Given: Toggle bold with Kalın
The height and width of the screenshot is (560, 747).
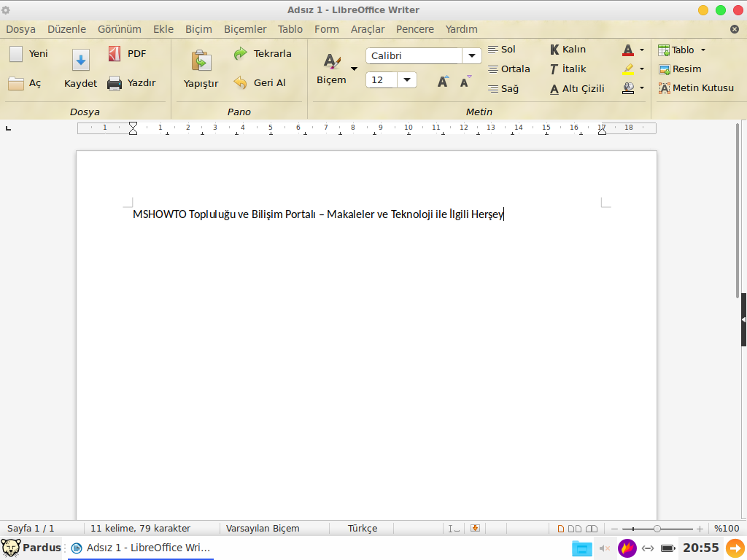Looking at the screenshot, I should [x=568, y=50].
